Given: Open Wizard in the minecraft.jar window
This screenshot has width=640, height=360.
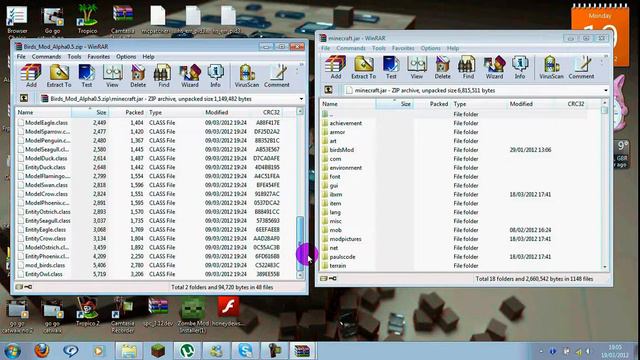Looking at the screenshot, I should (494, 67).
